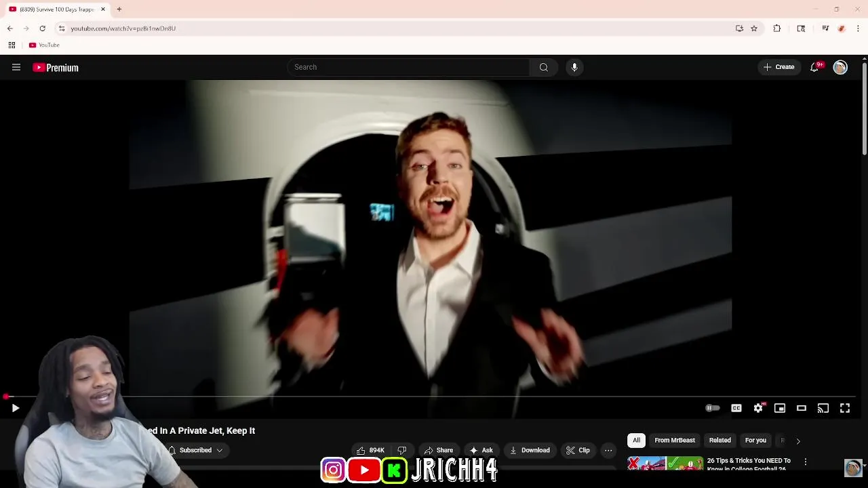
Task: Open the Create button
Action: point(778,67)
